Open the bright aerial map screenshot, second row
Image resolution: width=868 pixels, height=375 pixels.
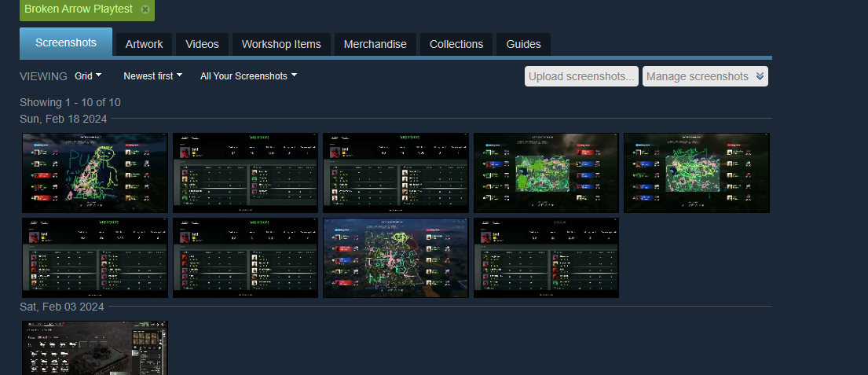click(396, 258)
